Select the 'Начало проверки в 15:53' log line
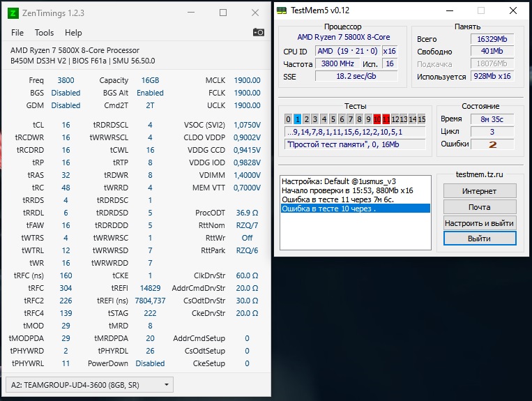 tap(347, 190)
